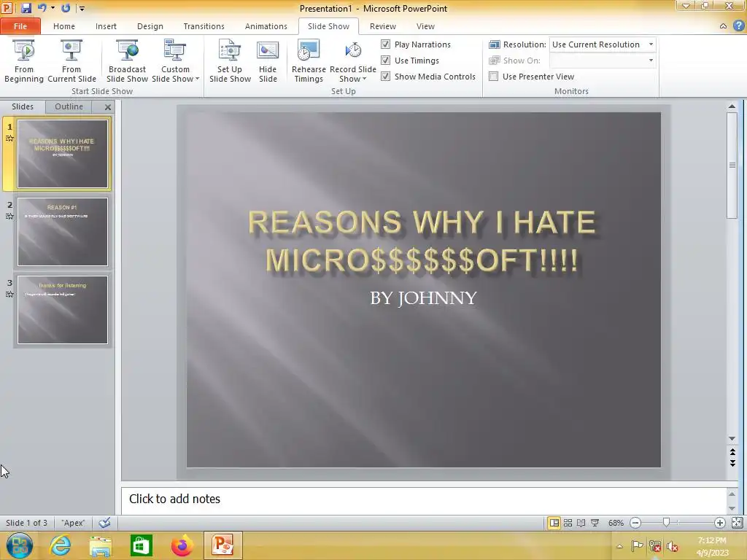Open Set Up Slide Show dialog

230,61
